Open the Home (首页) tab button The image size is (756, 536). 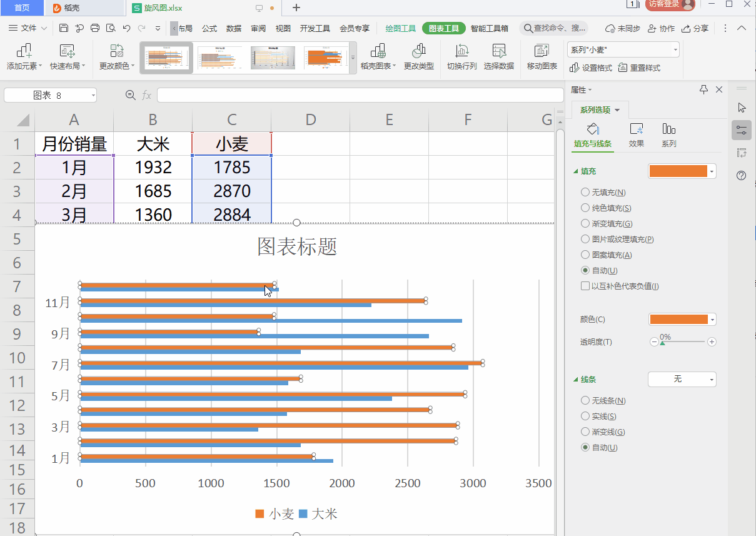click(22, 8)
